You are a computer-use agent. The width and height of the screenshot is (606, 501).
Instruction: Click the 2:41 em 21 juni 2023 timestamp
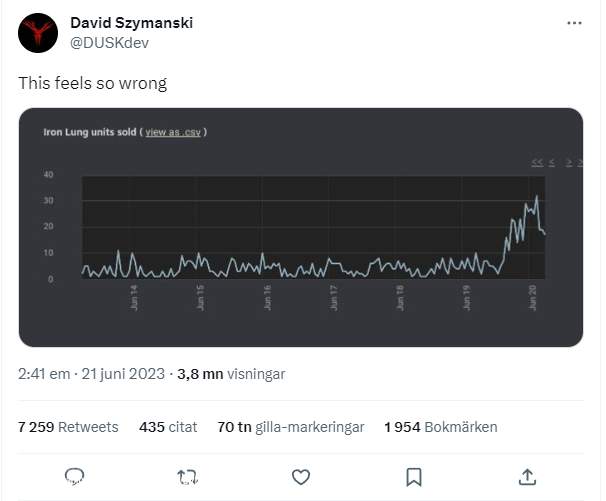point(92,374)
